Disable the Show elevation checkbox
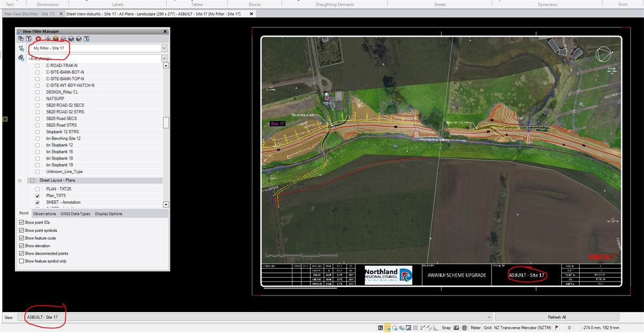Viewport: 644px width, 333px height. pos(21,245)
